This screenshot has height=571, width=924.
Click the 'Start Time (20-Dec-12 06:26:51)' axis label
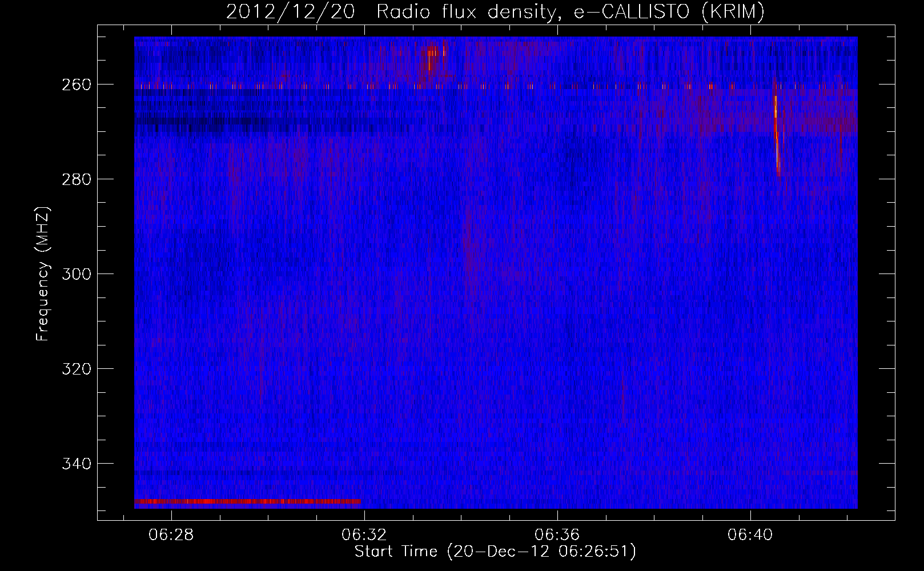tap(495, 552)
